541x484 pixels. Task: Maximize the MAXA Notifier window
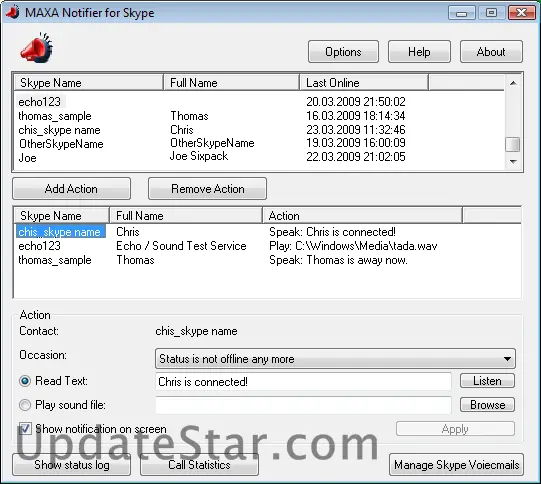point(491,13)
